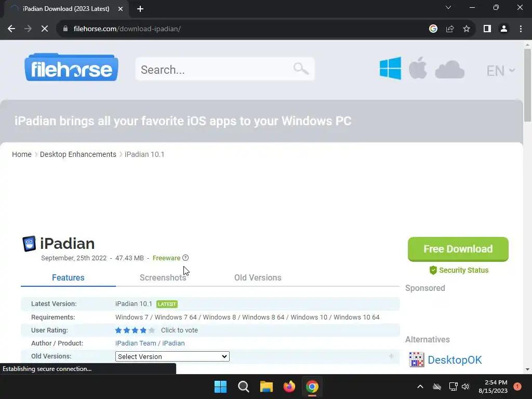Click the search magnifier icon
The width and height of the screenshot is (532, 399).
[301, 69]
